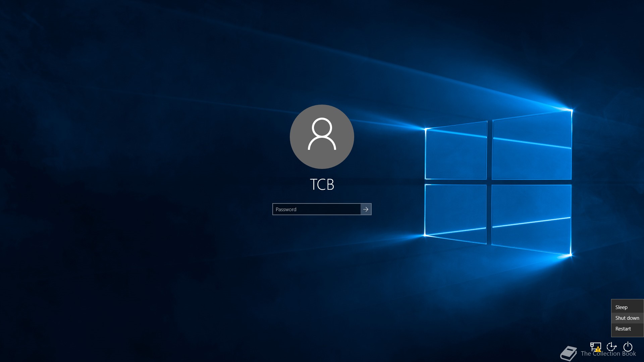Click the TCB username label

[x=322, y=184]
